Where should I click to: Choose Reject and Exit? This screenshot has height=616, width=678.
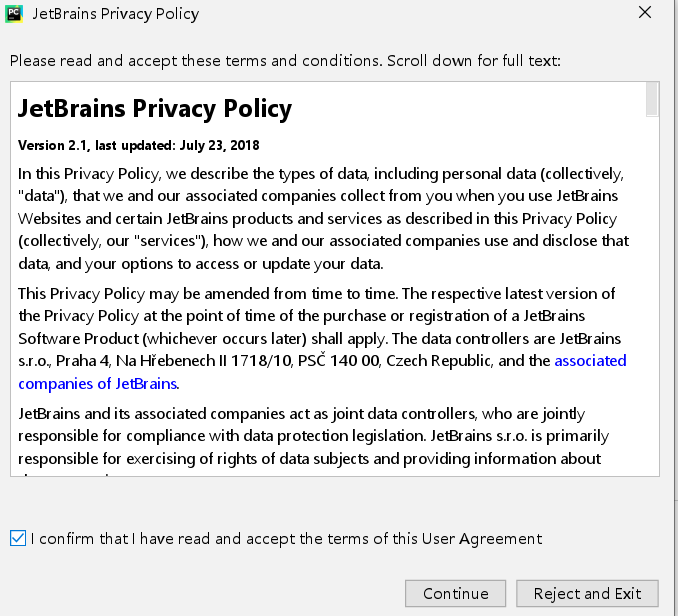pyautogui.click(x=587, y=593)
